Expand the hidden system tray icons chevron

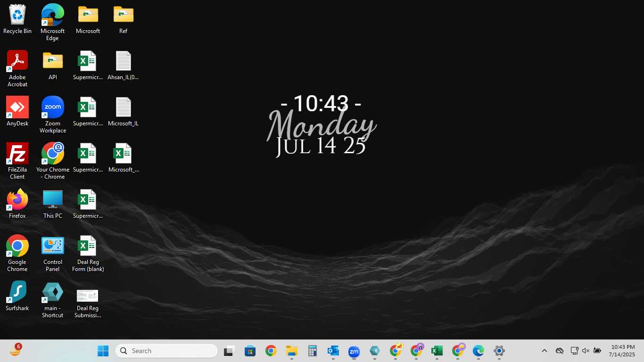pyautogui.click(x=544, y=351)
